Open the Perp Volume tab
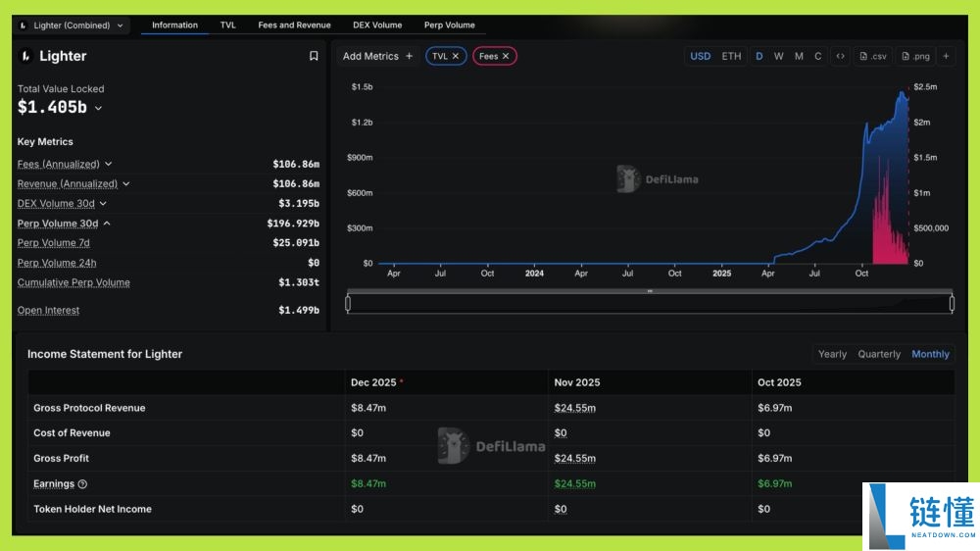Viewport: 980px width, 551px height. point(450,25)
